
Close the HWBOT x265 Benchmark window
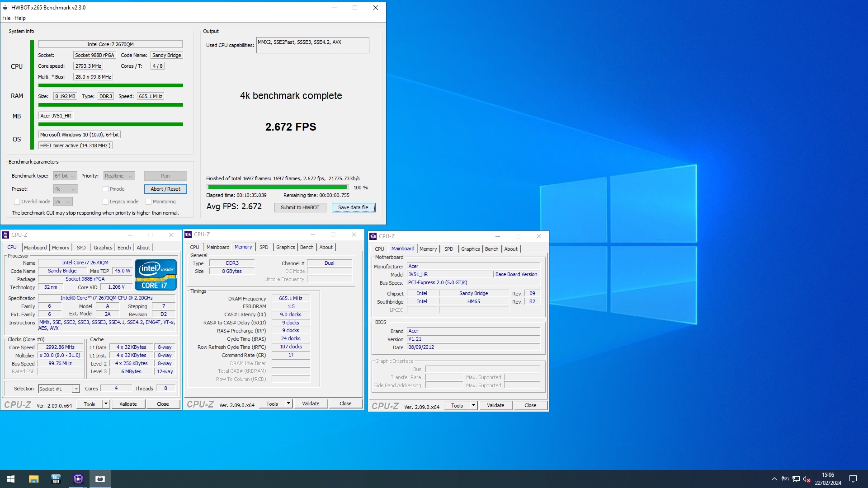click(x=375, y=8)
